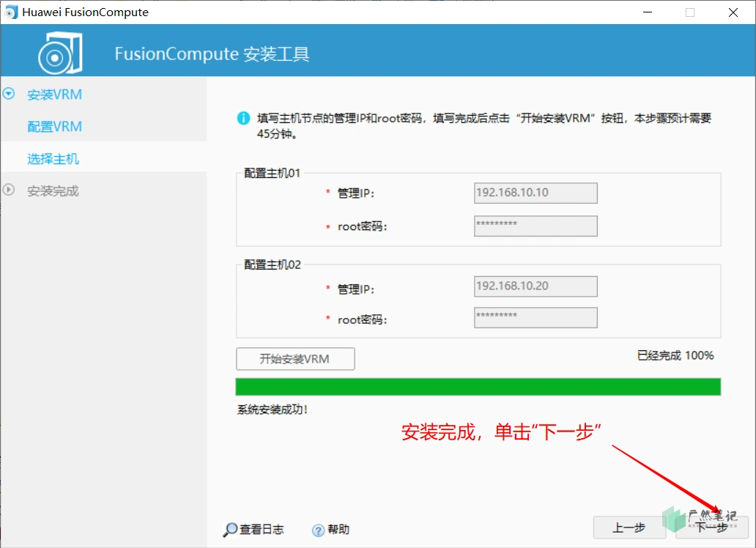Image resolution: width=756 pixels, height=548 pixels.
Task: Click the app icon in title bar
Action: [x=11, y=12]
